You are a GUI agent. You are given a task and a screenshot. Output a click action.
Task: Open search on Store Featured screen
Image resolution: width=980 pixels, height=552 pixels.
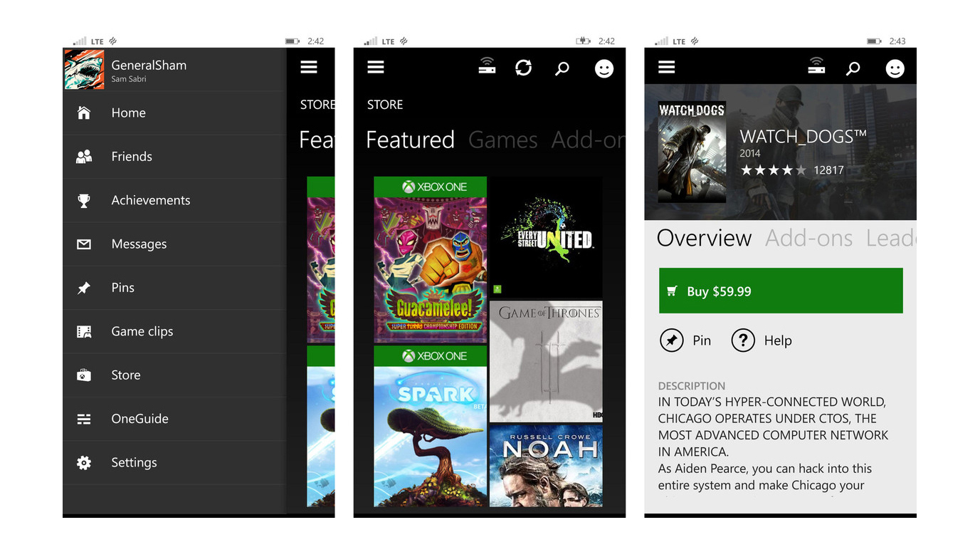coord(562,68)
